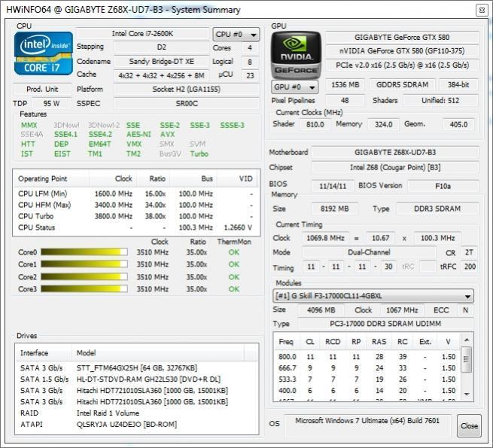Click the 533.3 frequency timing row

click(x=367, y=379)
